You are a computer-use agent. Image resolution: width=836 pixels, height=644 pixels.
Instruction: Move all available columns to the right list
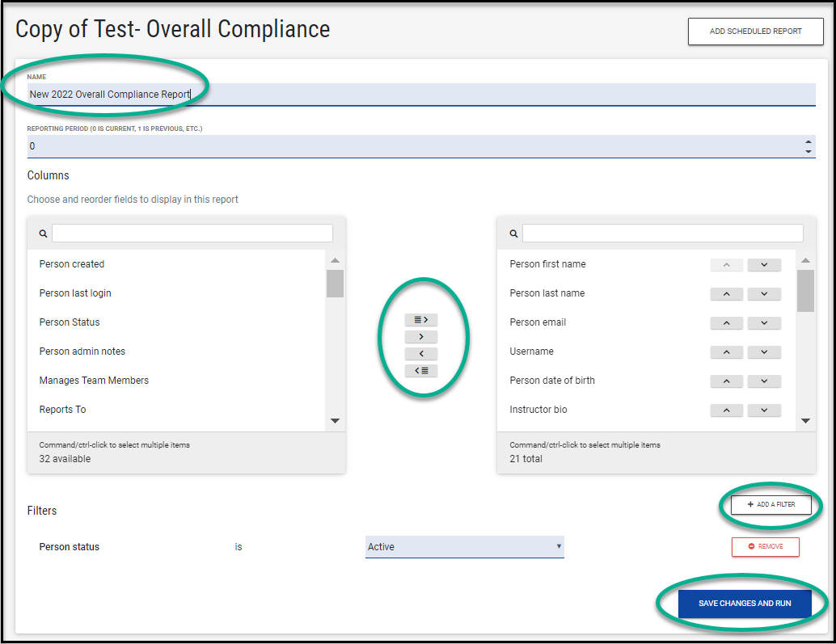coord(421,319)
